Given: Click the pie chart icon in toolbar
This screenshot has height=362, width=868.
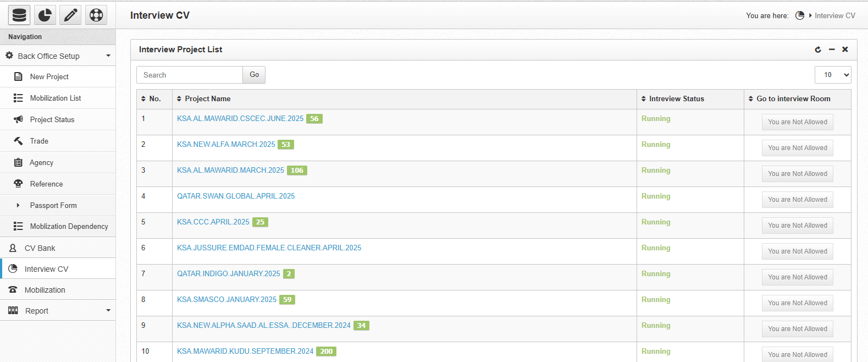Looking at the screenshot, I should (45, 15).
